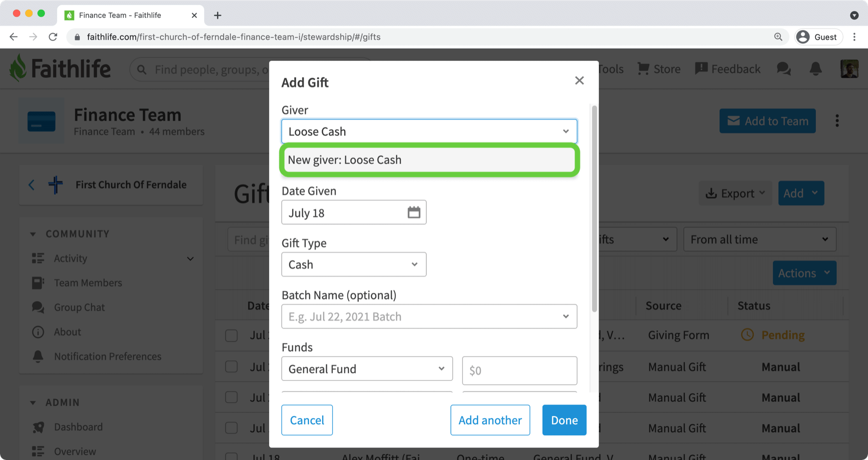868x460 pixels.
Task: Click the Done button
Action: [564, 420]
